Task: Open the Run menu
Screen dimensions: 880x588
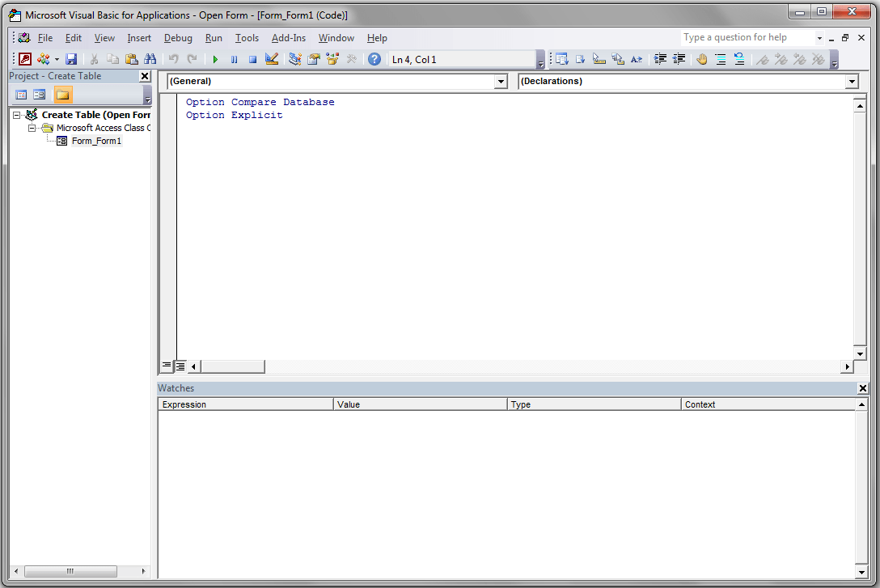Action: tap(214, 37)
